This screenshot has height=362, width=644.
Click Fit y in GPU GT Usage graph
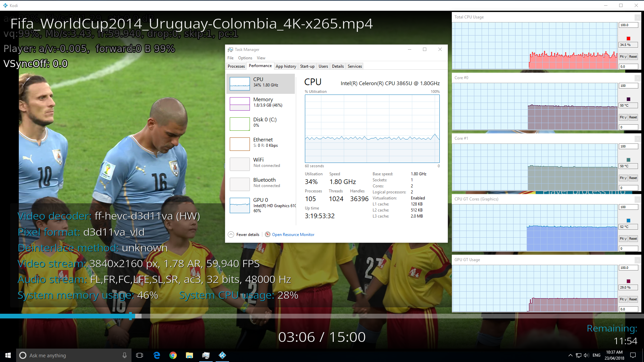[623, 299]
